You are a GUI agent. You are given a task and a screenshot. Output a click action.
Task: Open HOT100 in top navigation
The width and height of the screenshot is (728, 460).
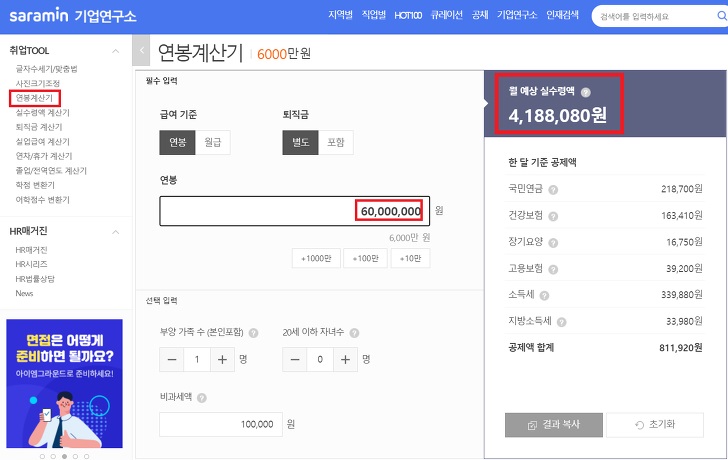click(x=408, y=15)
